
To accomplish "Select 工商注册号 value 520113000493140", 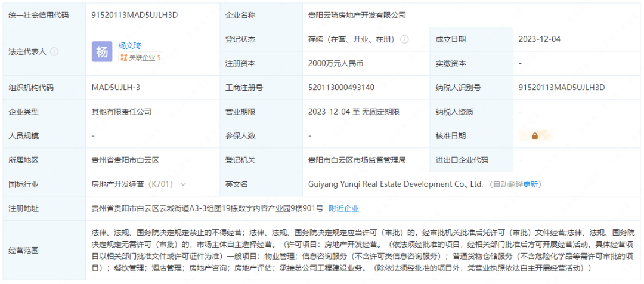I will point(341,88).
